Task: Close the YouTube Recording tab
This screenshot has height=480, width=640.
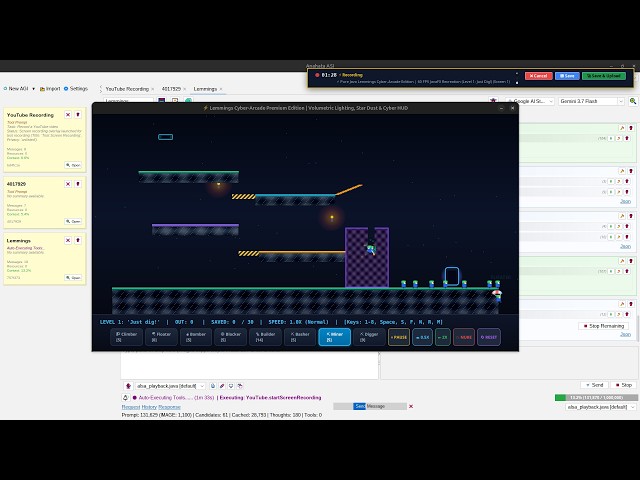Action: (x=153, y=89)
